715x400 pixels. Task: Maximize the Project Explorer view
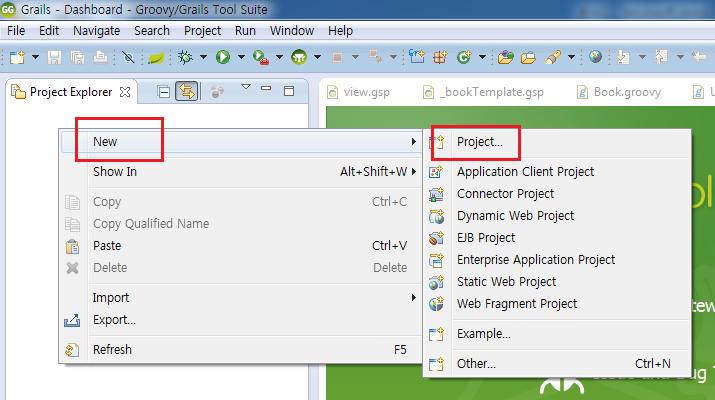pos(289,91)
